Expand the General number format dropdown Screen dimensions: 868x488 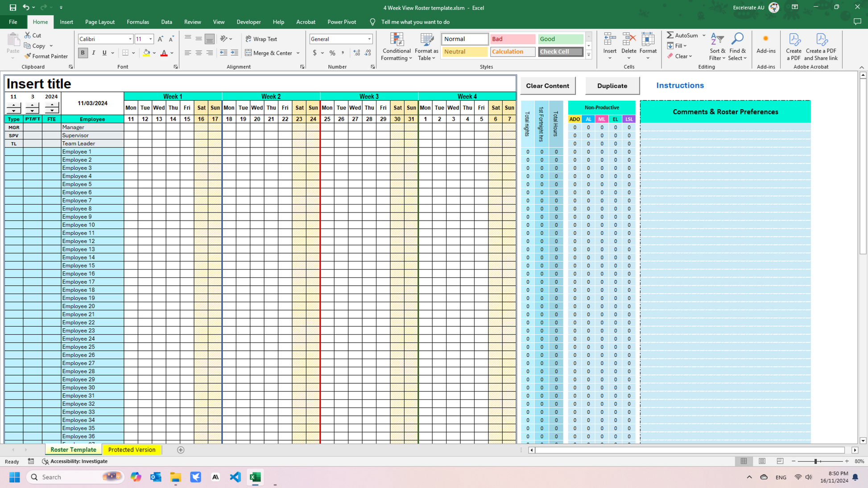(369, 39)
